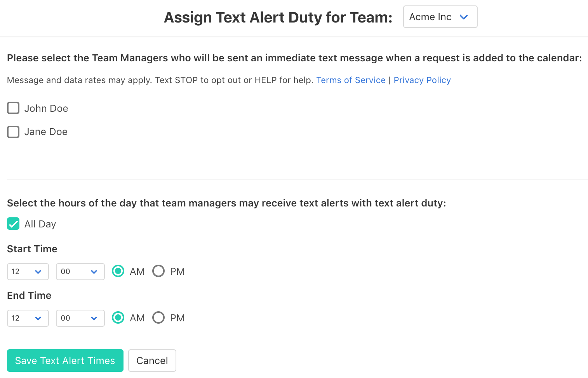Click the Cancel button
The image size is (588, 378).
152,361
